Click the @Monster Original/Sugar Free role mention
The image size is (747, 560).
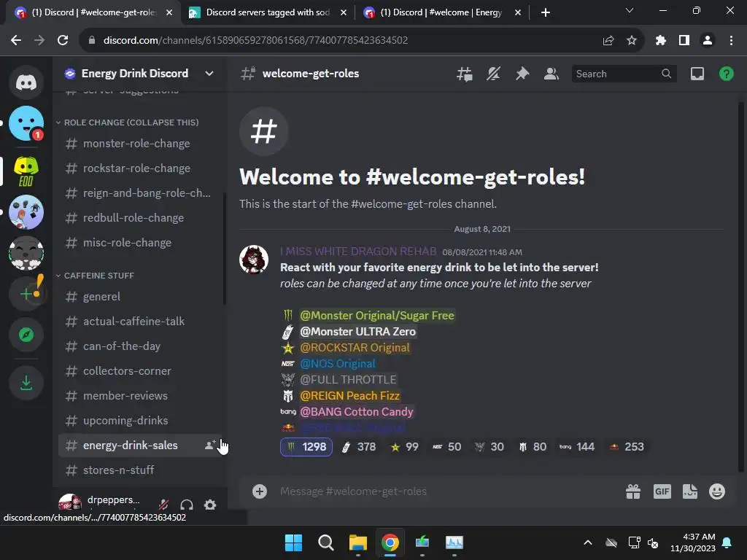point(377,315)
